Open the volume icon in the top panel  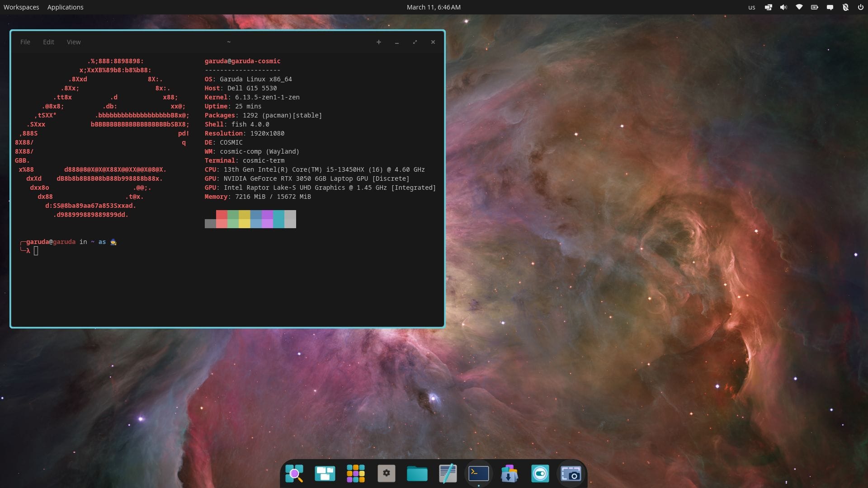pos(783,7)
